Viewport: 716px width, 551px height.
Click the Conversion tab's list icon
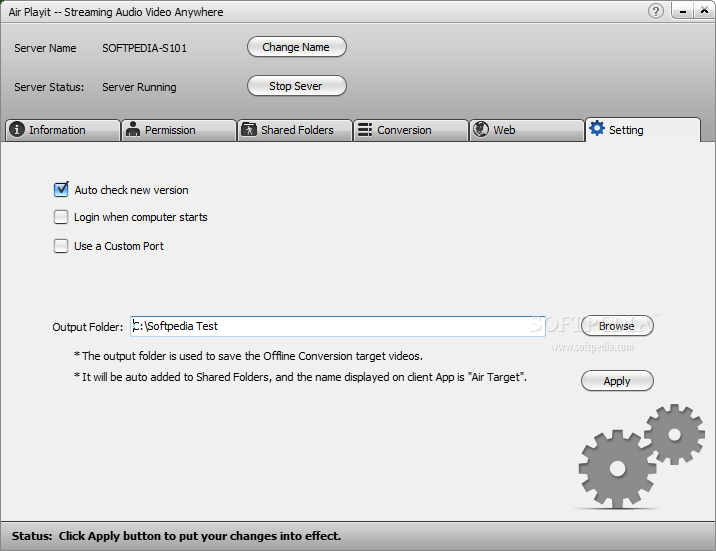tap(365, 130)
